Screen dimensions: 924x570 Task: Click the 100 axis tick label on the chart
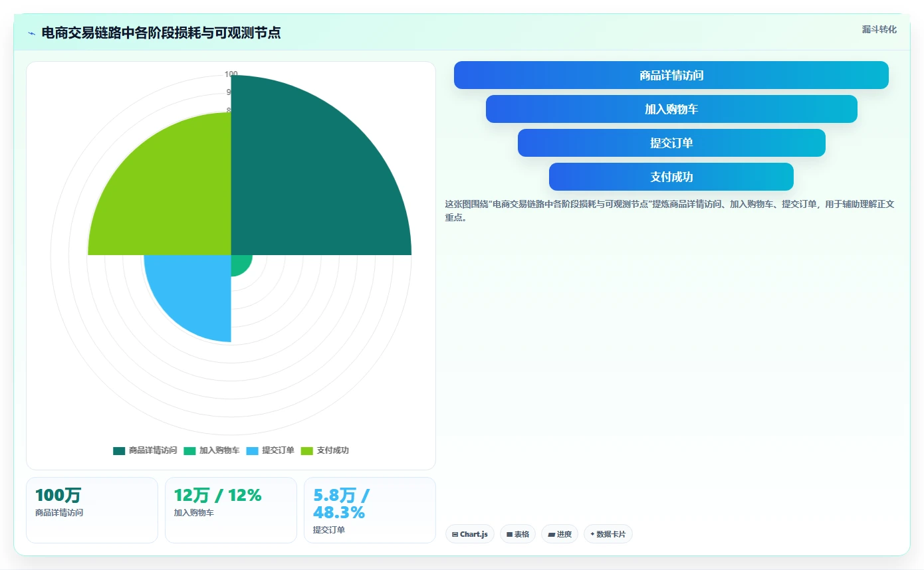(x=231, y=74)
